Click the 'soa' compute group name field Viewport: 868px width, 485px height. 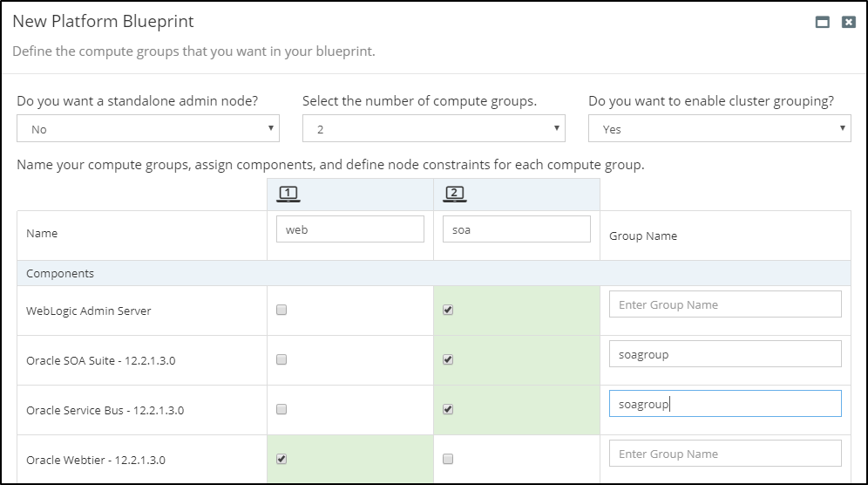(516, 229)
